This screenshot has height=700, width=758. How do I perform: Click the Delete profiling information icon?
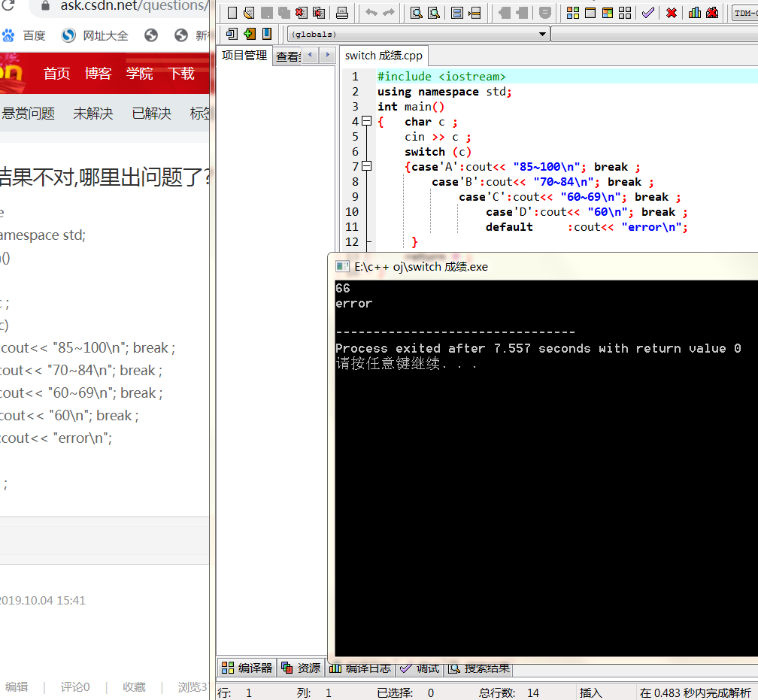712,13
